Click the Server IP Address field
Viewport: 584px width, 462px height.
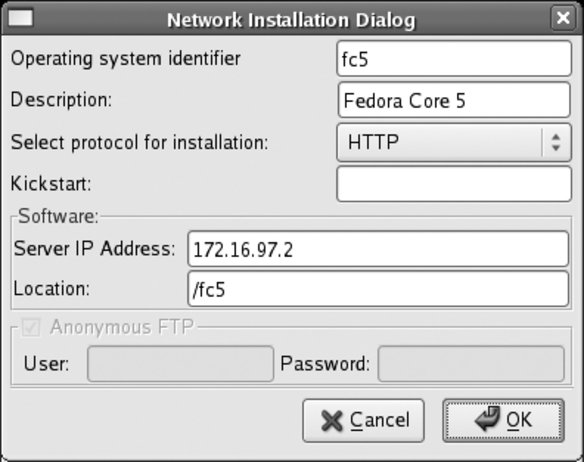[378, 249]
